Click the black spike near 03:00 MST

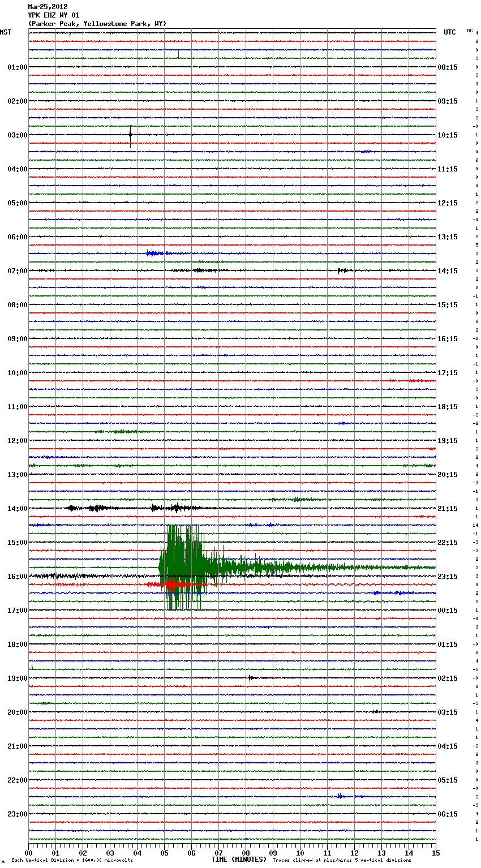pos(130,135)
